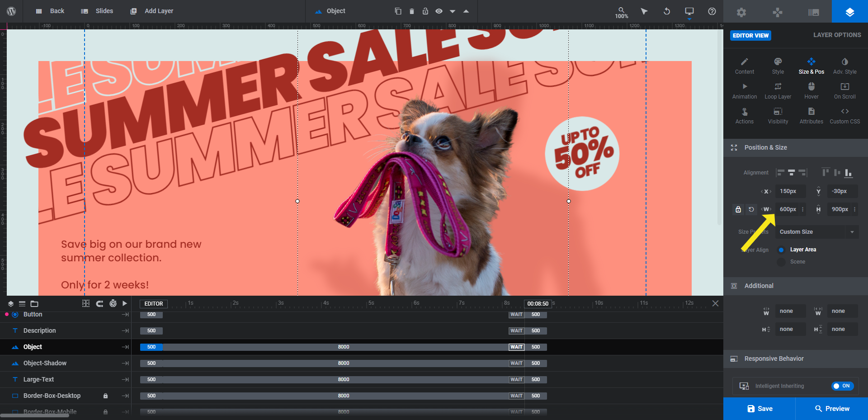Collapse the Additional section
868x420 pixels.
pos(796,286)
